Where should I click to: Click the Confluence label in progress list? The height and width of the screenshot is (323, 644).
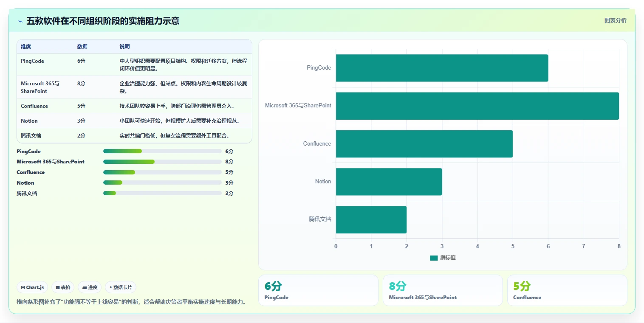tap(31, 172)
